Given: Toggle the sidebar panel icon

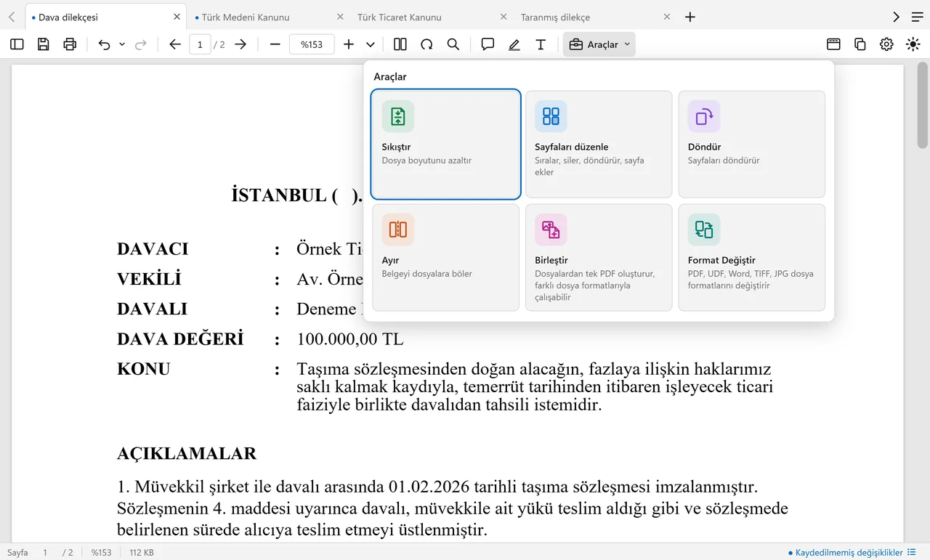Looking at the screenshot, I should 17,44.
